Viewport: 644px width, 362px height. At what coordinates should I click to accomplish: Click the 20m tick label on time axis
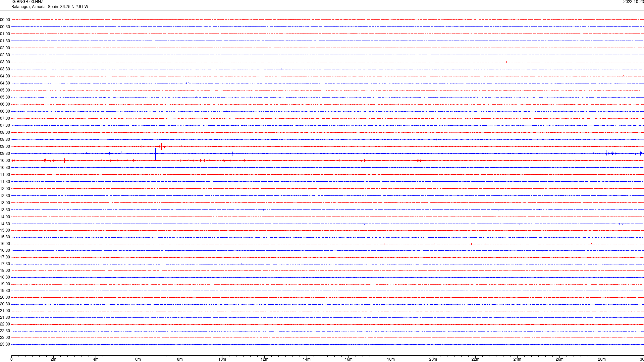[x=433, y=359]
